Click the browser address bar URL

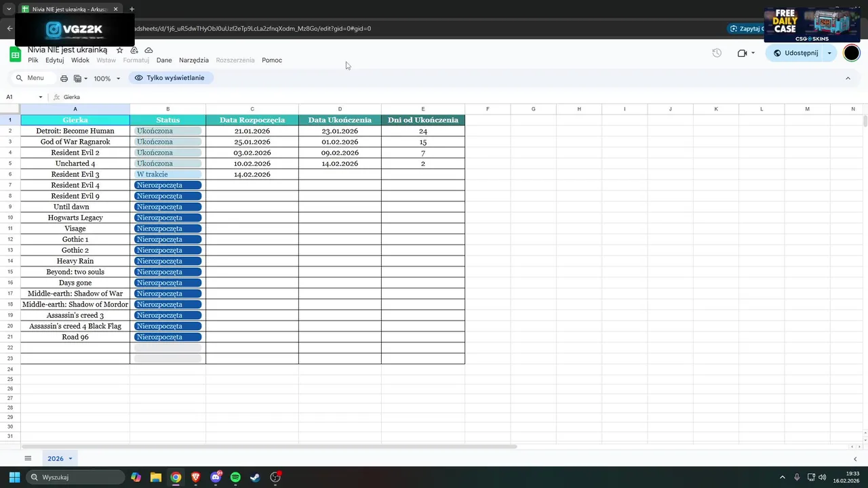point(253,28)
